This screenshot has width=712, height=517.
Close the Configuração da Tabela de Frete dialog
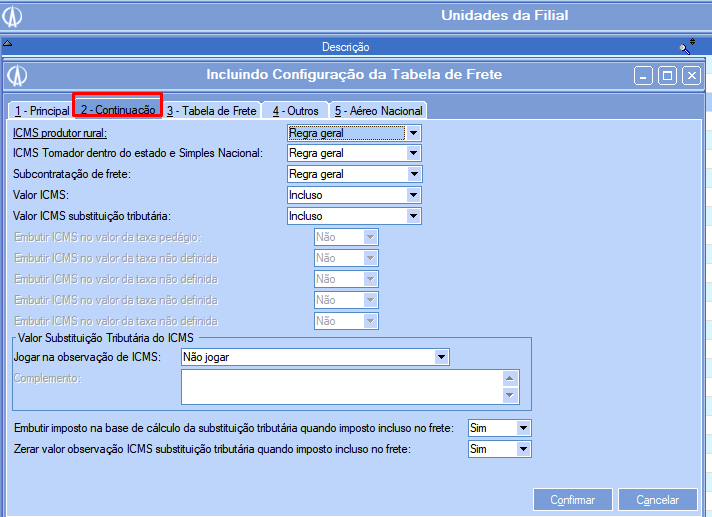(x=690, y=75)
